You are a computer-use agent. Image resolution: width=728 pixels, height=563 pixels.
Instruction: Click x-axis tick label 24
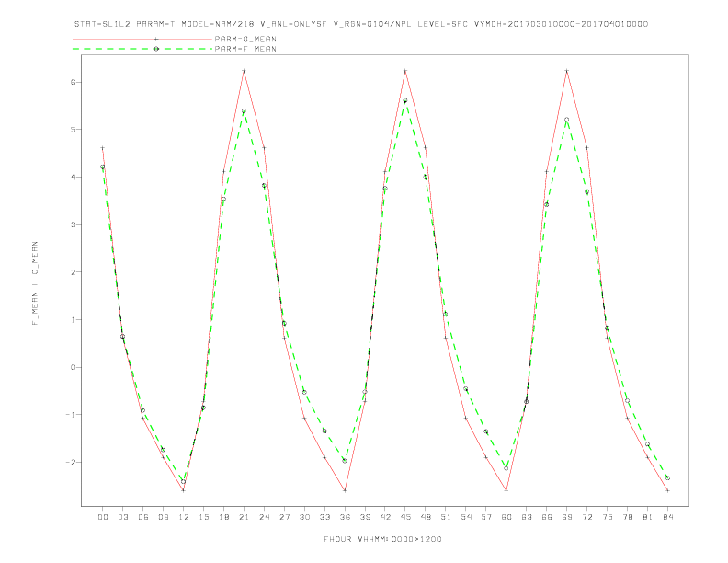[264, 517]
